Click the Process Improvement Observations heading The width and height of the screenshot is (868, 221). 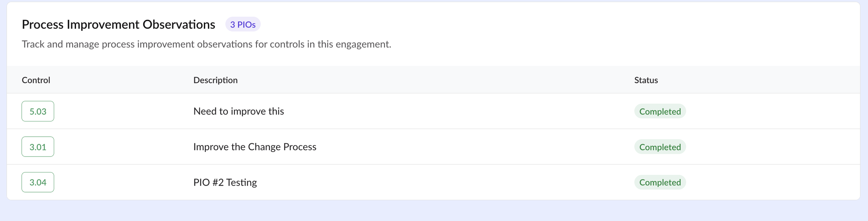point(118,24)
